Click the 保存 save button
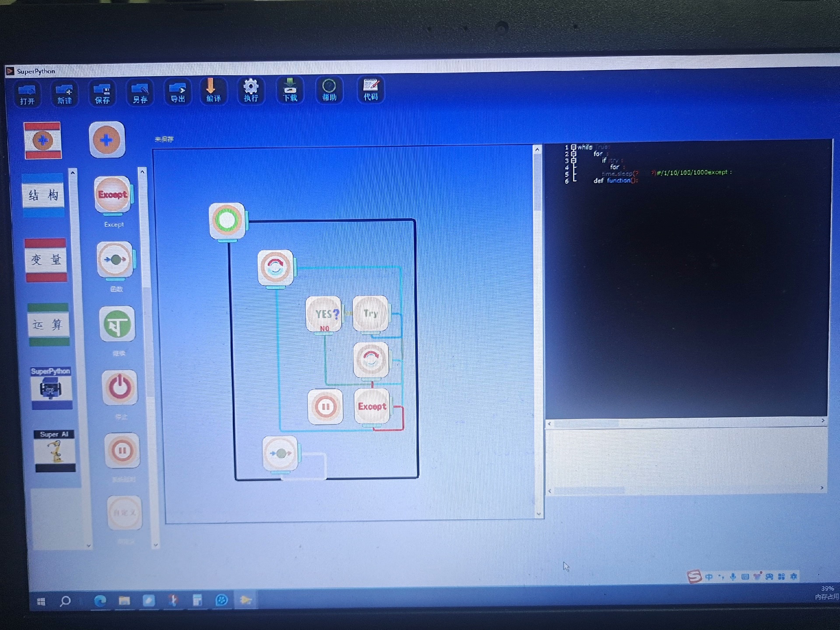840x630 pixels. [x=102, y=93]
